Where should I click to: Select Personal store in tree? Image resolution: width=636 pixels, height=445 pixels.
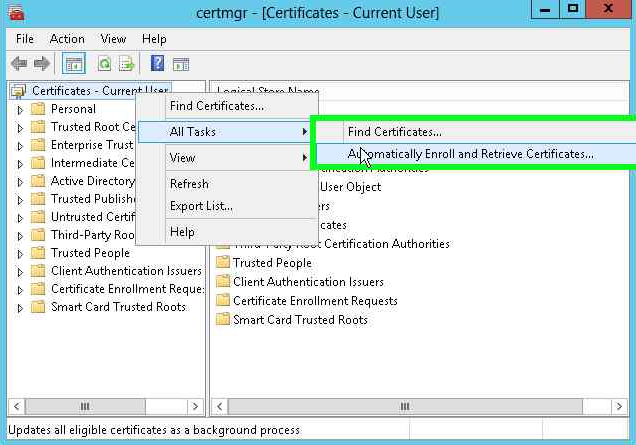(x=73, y=109)
